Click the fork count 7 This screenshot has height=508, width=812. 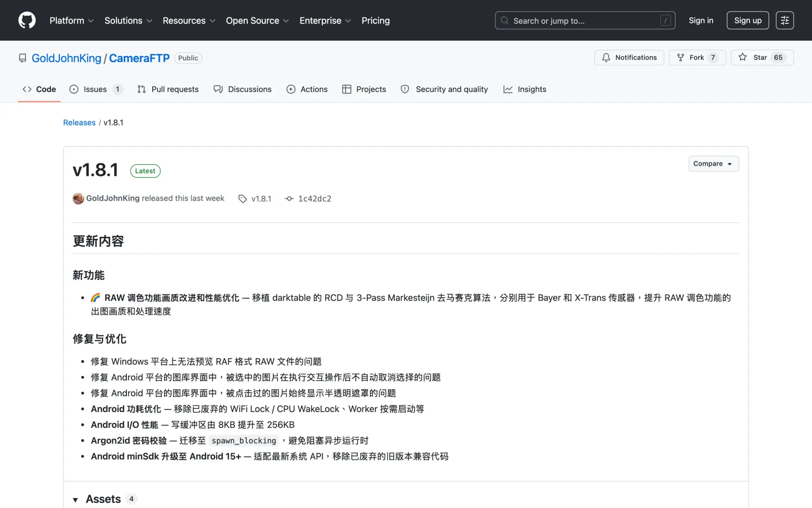point(713,57)
